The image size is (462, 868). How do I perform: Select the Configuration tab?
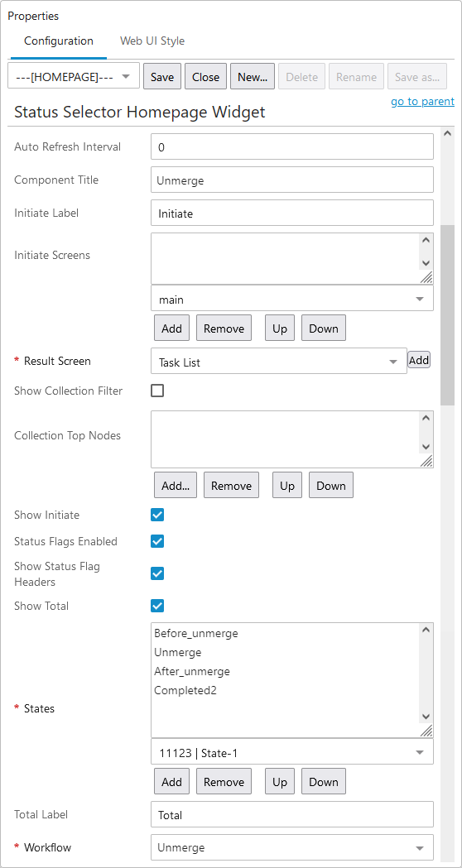click(x=59, y=41)
